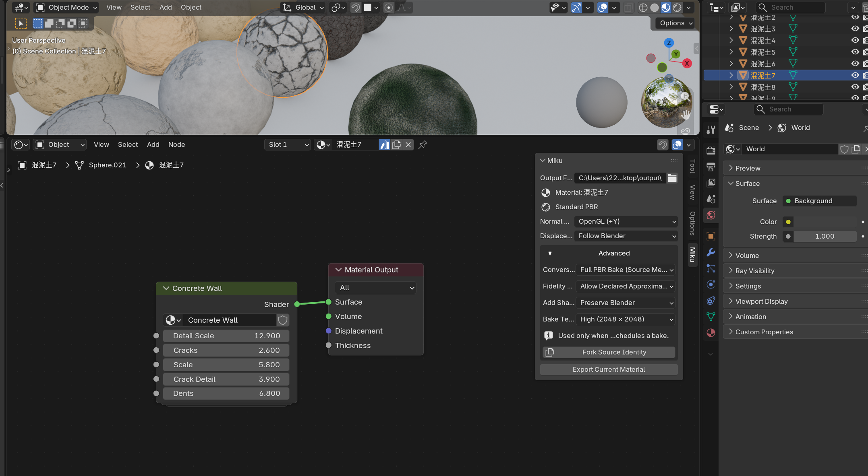Pin the node editor material

click(423, 144)
